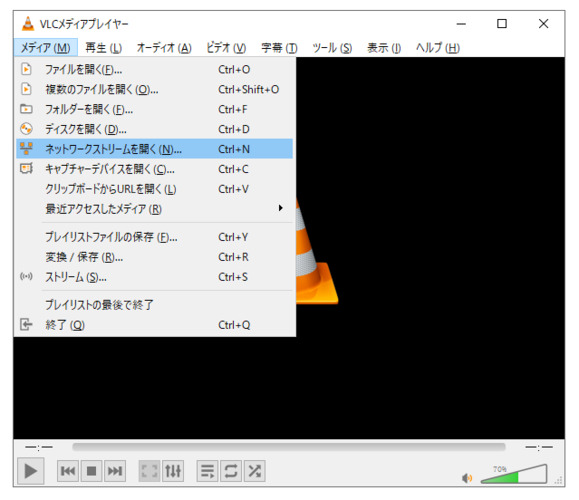Select ディスクを開く with disc icon
The width and height of the screenshot is (579, 500).
(x=154, y=129)
